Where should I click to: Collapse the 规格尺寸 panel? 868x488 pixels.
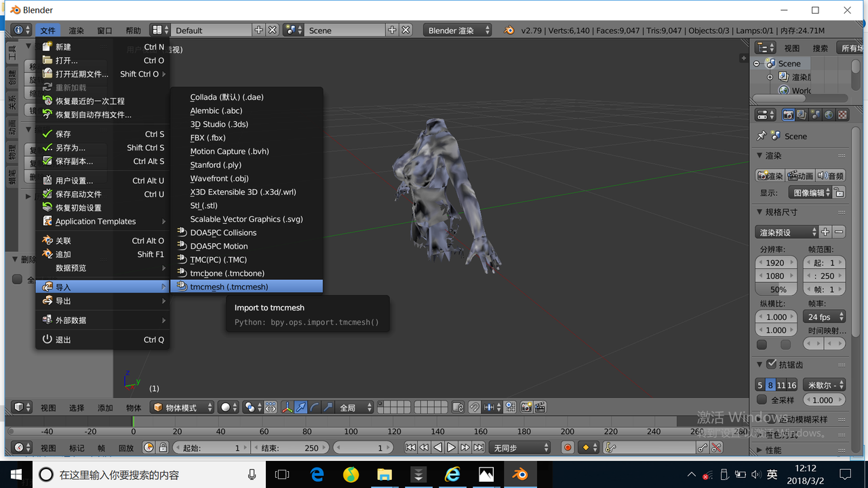759,212
